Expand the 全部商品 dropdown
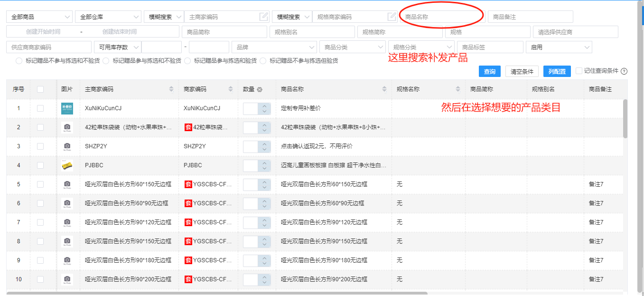644x296 pixels. (x=39, y=17)
